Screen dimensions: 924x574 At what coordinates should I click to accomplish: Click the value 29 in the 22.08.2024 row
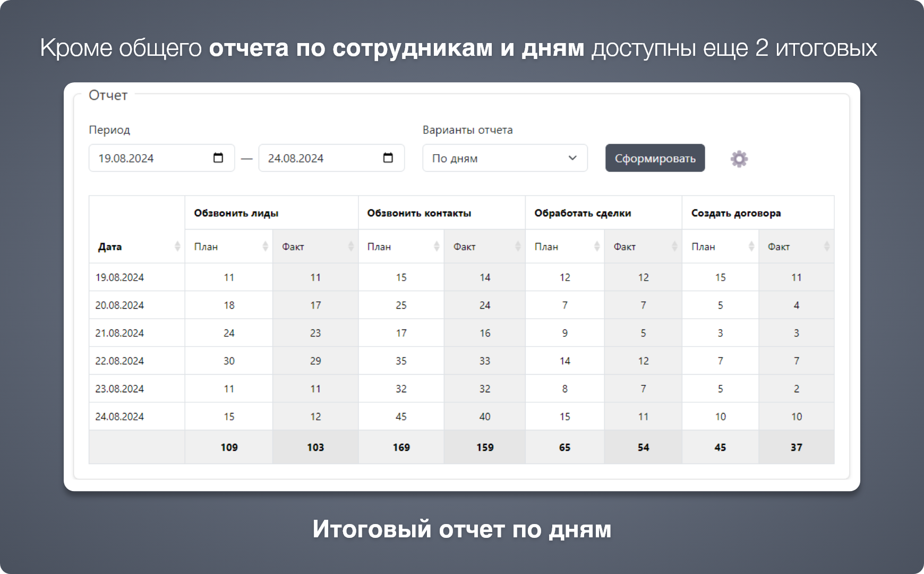click(x=315, y=361)
